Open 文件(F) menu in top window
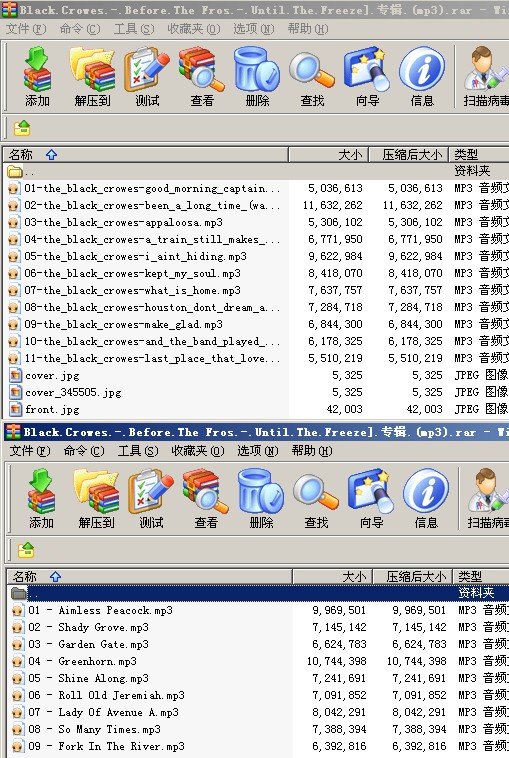 click(x=26, y=29)
